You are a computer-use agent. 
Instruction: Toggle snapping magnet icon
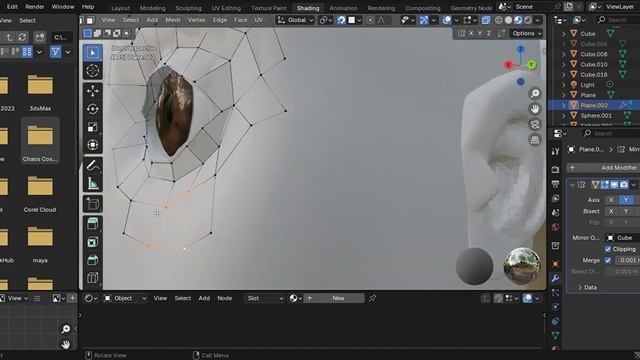coord(341,20)
